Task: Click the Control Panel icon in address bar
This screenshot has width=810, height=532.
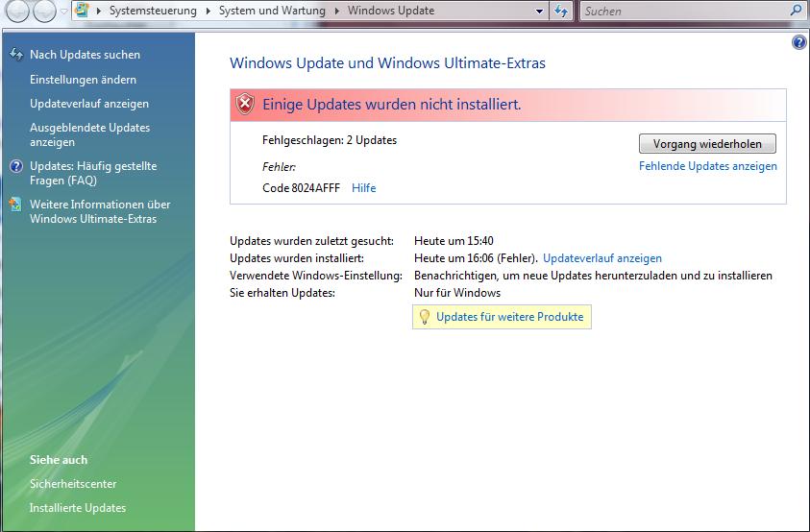Action: click(82, 11)
